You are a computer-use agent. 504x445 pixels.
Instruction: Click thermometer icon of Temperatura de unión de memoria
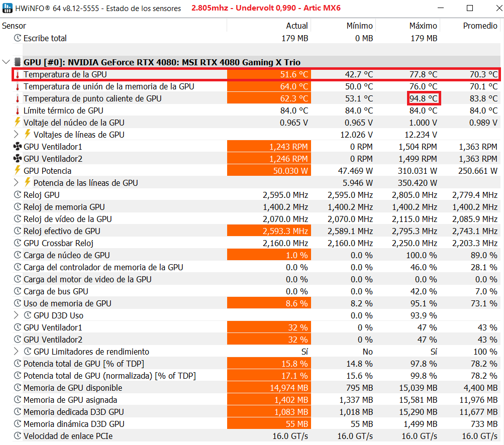coord(18,87)
